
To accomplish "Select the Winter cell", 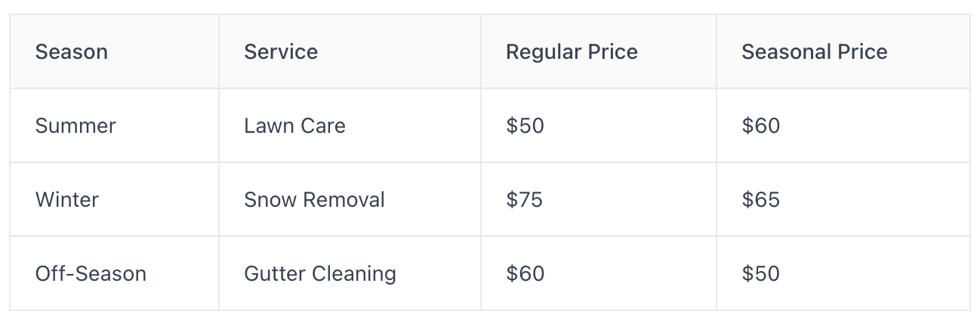I will point(114,199).
